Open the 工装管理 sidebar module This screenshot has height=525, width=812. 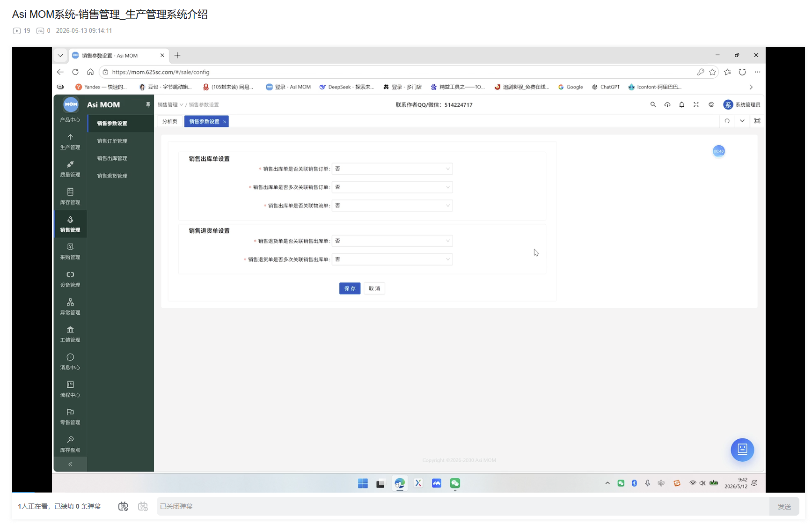[70, 334]
